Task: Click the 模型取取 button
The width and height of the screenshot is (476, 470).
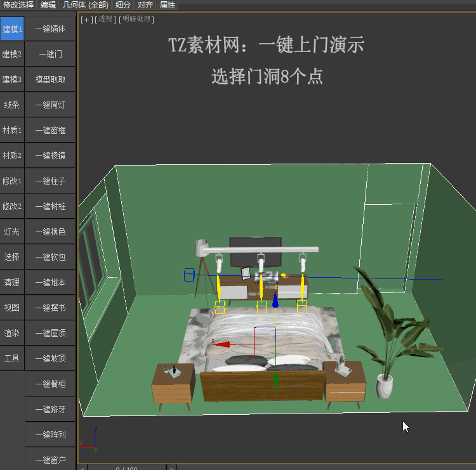Action: [50, 79]
